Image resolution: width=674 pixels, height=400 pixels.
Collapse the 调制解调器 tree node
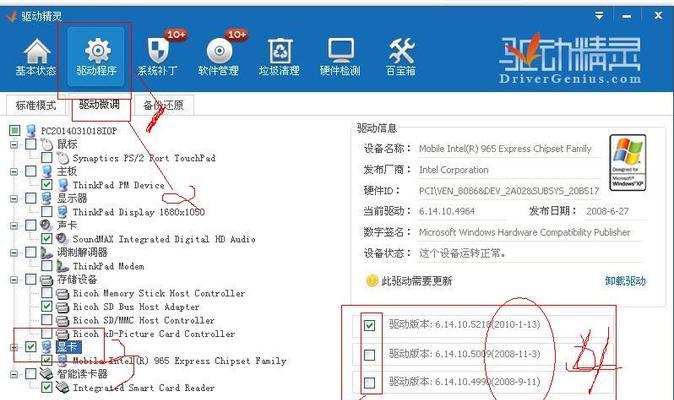point(14,253)
